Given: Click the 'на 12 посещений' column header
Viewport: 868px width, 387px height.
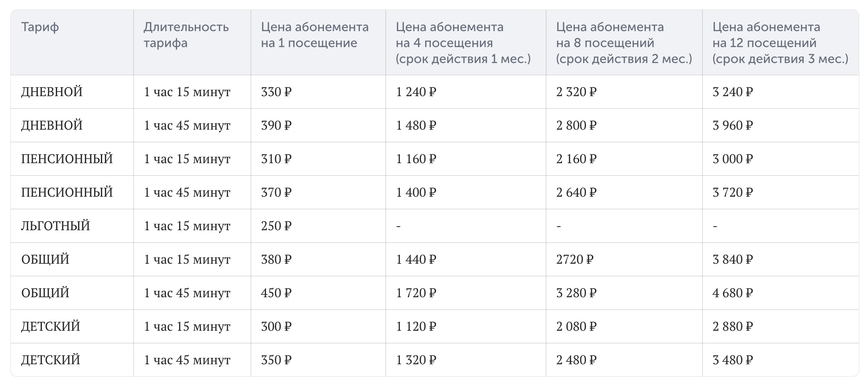Looking at the screenshot, I should click(x=780, y=43).
